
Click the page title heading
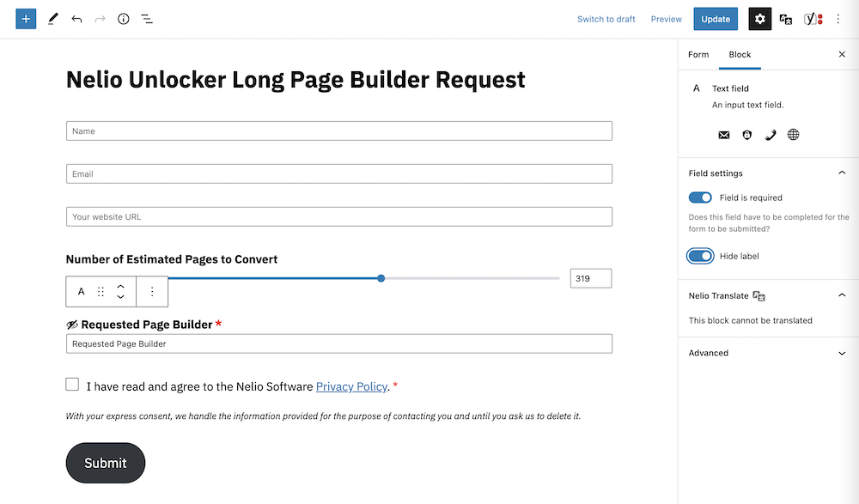(x=295, y=80)
